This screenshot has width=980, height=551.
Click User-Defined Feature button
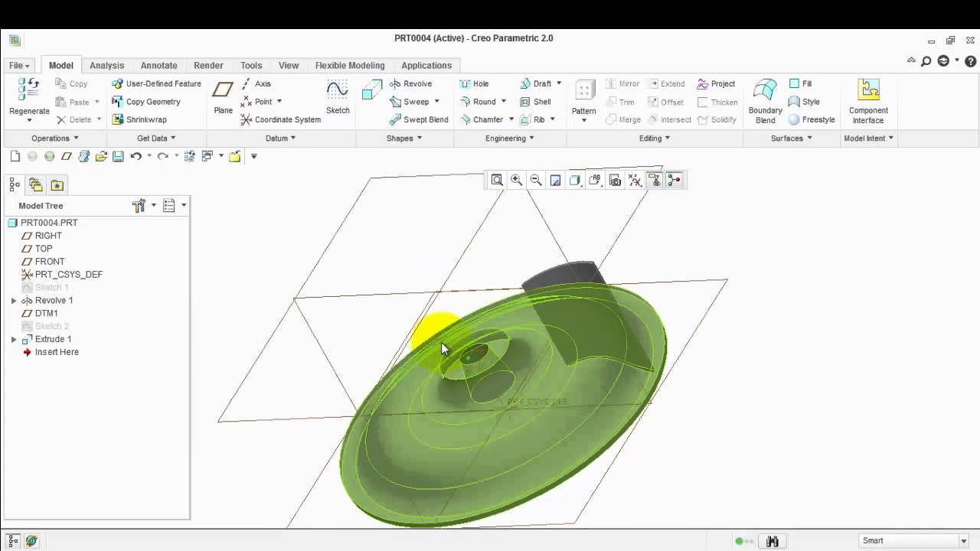coord(156,83)
